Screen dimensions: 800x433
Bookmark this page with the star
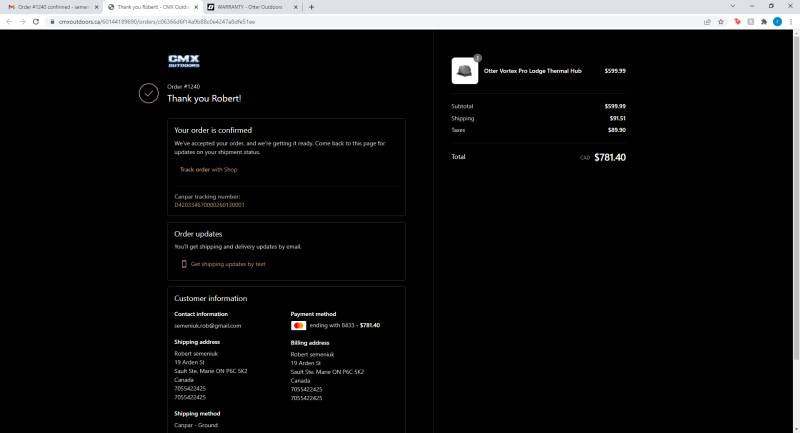pyautogui.click(x=721, y=22)
